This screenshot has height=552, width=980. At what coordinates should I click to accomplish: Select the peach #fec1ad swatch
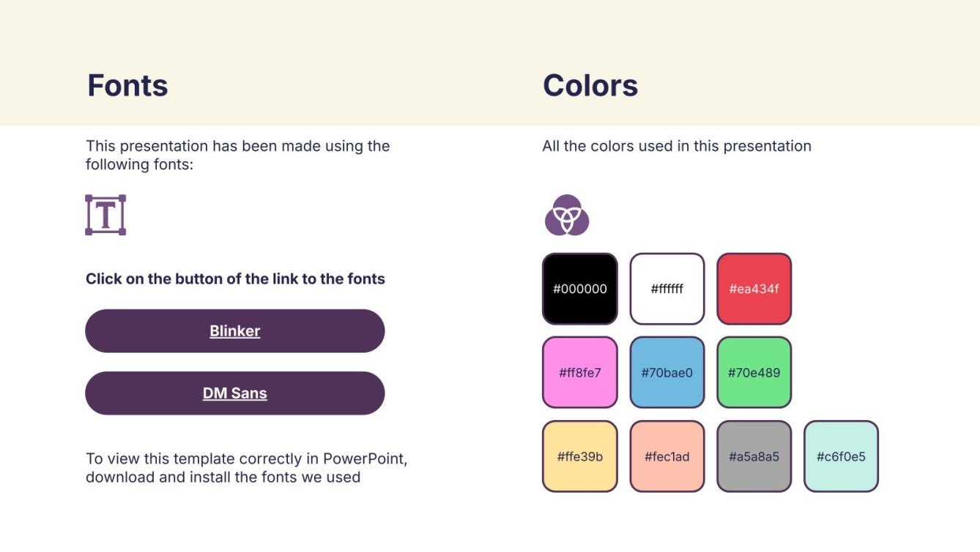(667, 457)
